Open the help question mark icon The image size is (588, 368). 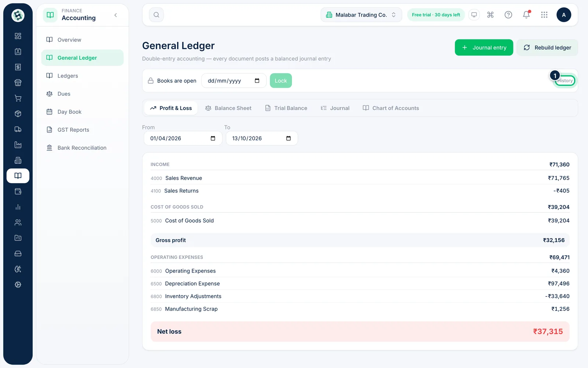(508, 15)
